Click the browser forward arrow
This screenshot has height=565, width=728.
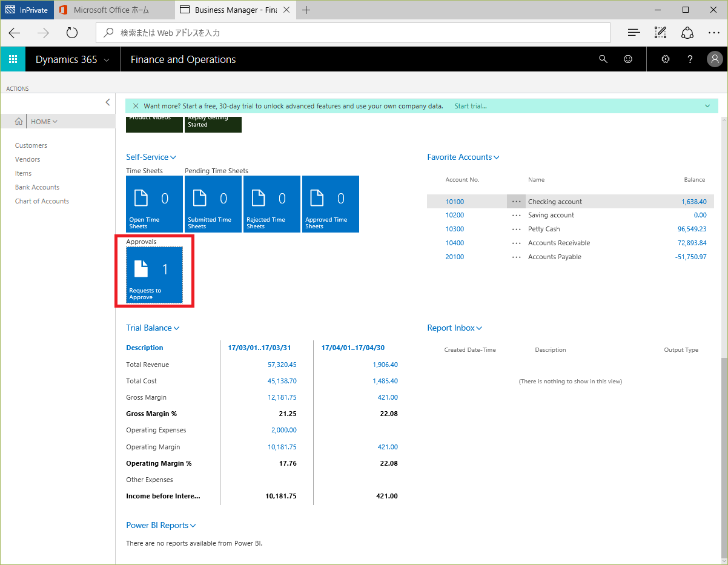coord(43,33)
